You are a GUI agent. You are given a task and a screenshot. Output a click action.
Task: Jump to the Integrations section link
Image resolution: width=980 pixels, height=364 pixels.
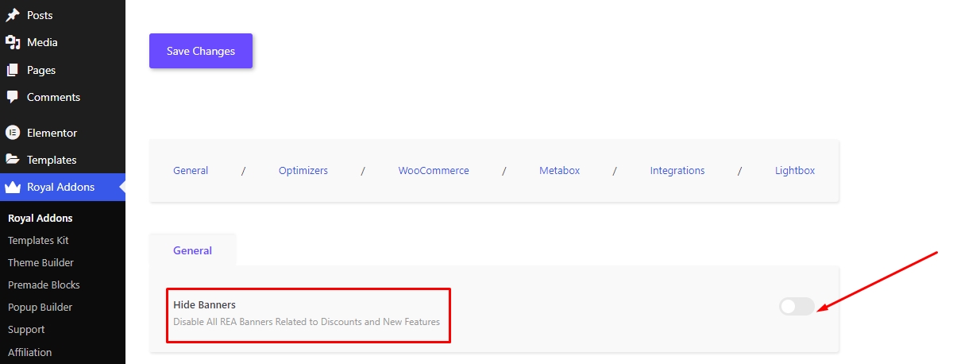(677, 170)
